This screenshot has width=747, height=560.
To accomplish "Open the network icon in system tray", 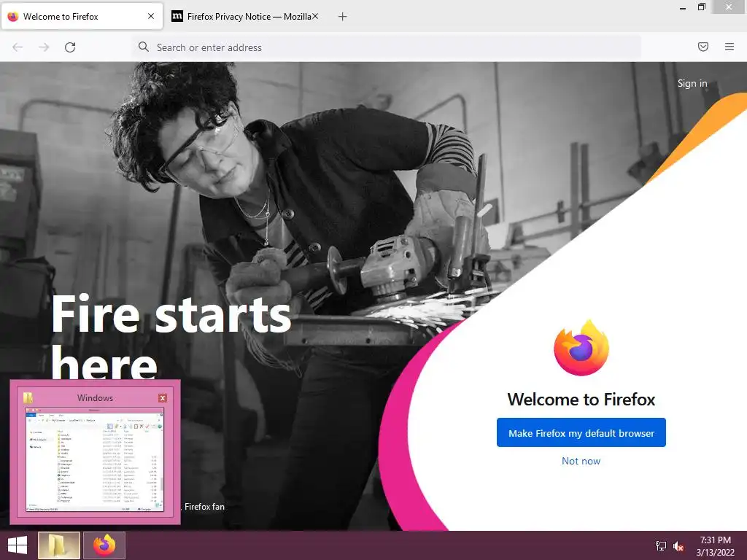I will click(661, 546).
